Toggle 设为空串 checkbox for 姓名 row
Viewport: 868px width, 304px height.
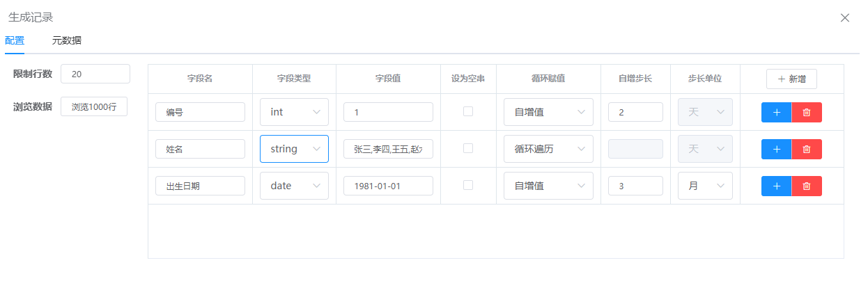coord(468,148)
